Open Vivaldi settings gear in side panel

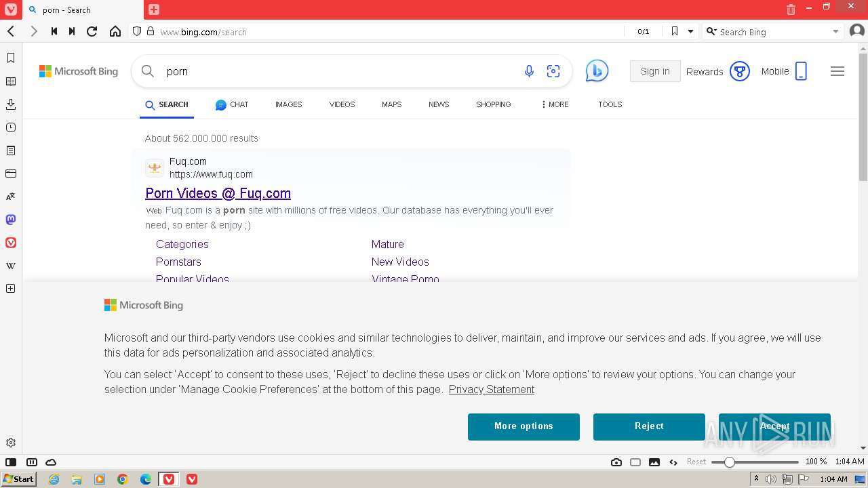(x=11, y=443)
